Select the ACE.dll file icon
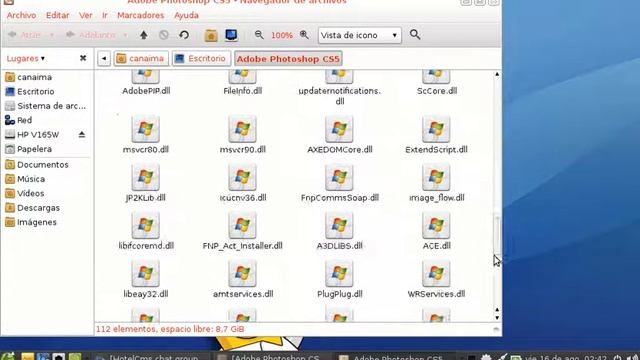This screenshot has width=640, height=360. pos(436,225)
